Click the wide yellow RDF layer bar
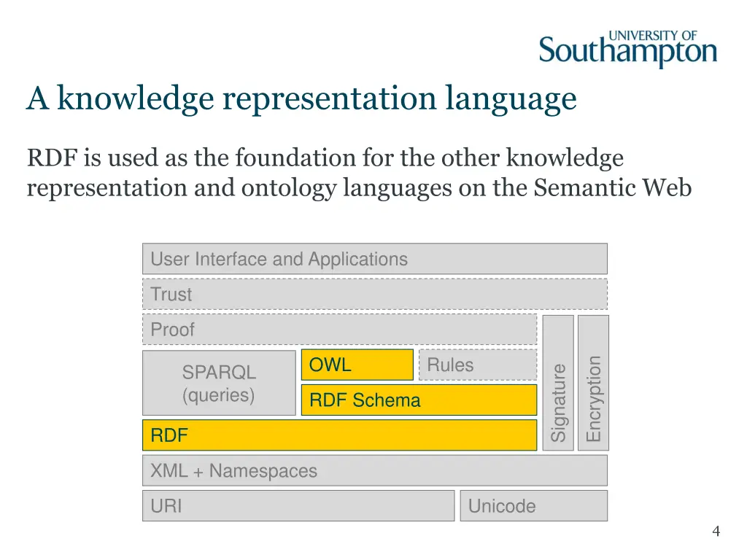The width and height of the screenshot is (747, 560). pos(339,435)
